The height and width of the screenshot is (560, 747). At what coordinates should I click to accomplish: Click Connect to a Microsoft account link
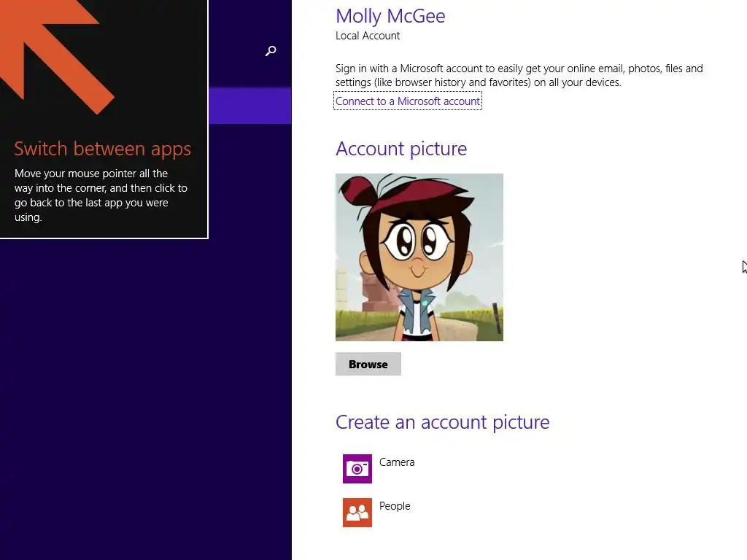pos(408,101)
